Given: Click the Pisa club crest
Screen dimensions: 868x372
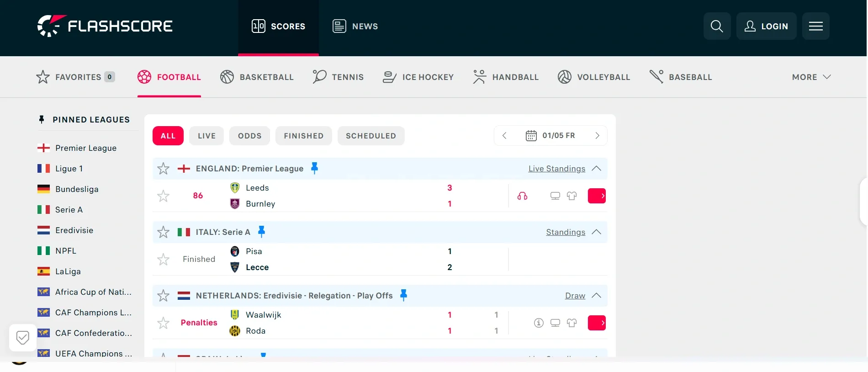Looking at the screenshot, I should (x=235, y=251).
